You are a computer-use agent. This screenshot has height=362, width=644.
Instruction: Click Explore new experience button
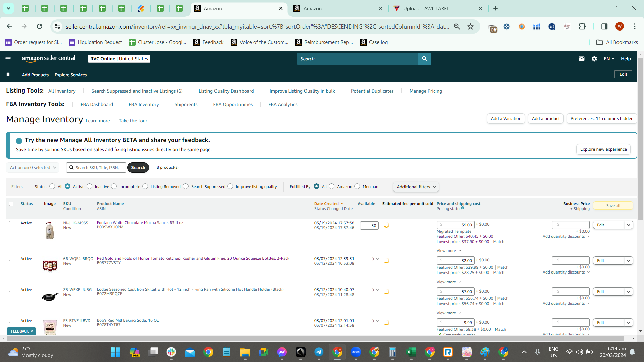pos(603,149)
